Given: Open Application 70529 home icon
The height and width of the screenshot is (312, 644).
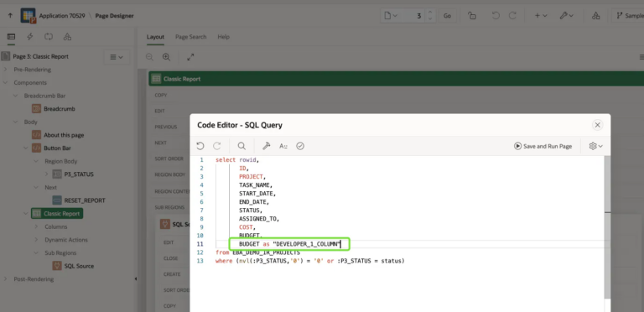Looking at the screenshot, I should tap(28, 16).
